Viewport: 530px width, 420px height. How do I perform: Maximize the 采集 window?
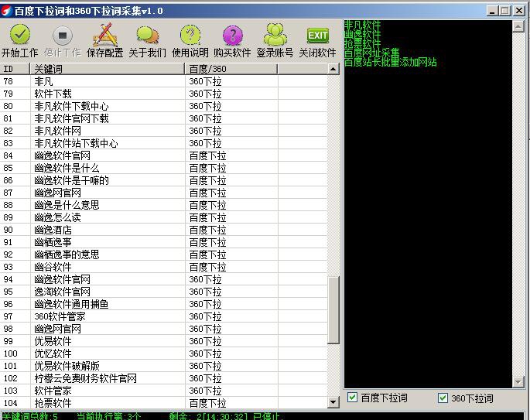tap(505, 11)
